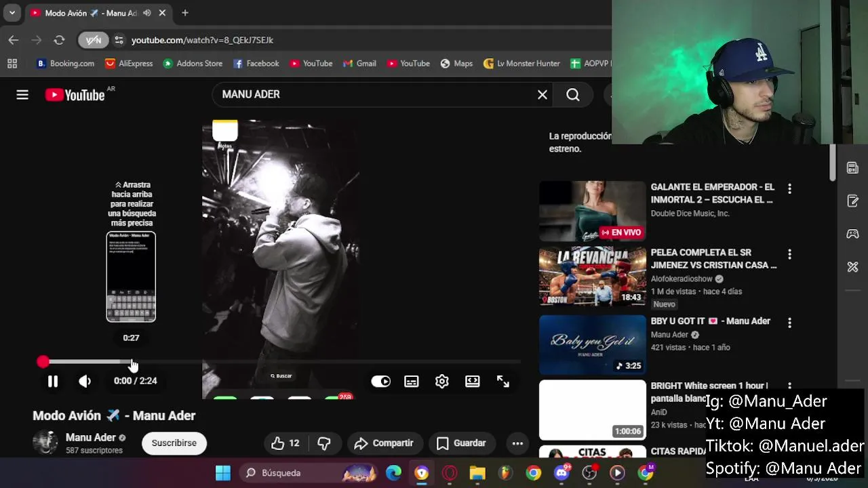Open options for BRIGHT White screen video
This screenshot has width=868, height=488.
point(789,387)
